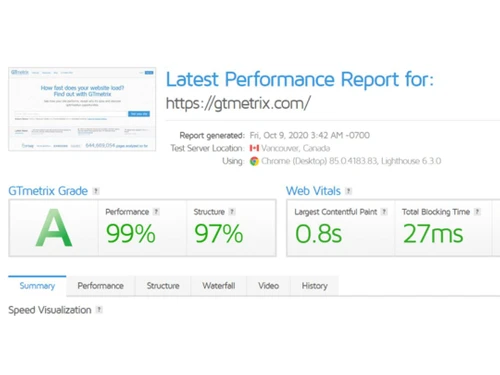
Task: Click the Total Blocking Time label
Action: [436, 212]
